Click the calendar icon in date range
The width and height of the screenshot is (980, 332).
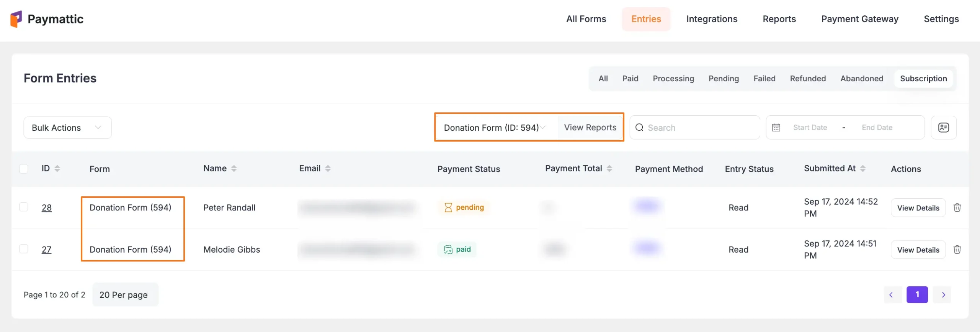(776, 127)
